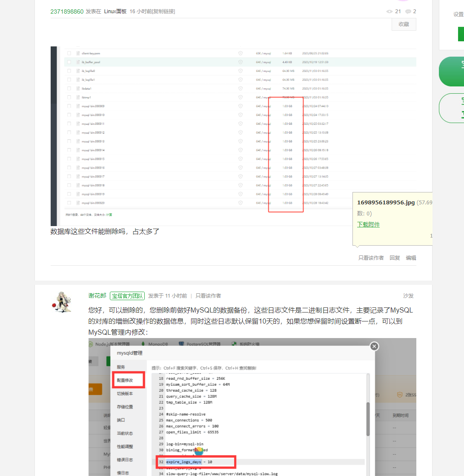The height and width of the screenshot is (476, 464).
Task: Click 只看该作者 below the first post
Action: click(371, 258)
